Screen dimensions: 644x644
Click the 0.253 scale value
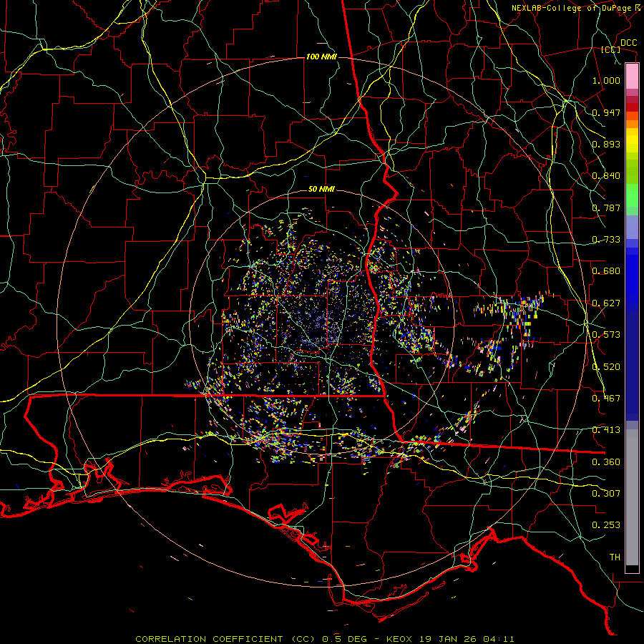pos(606,525)
